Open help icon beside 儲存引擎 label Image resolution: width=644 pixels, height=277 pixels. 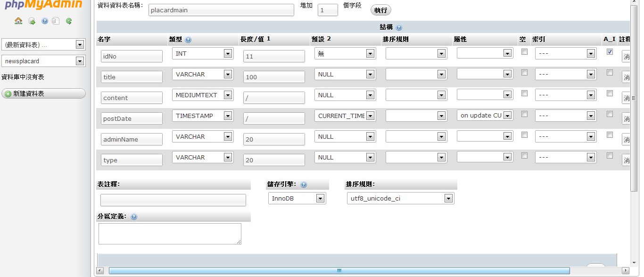pyautogui.click(x=304, y=185)
